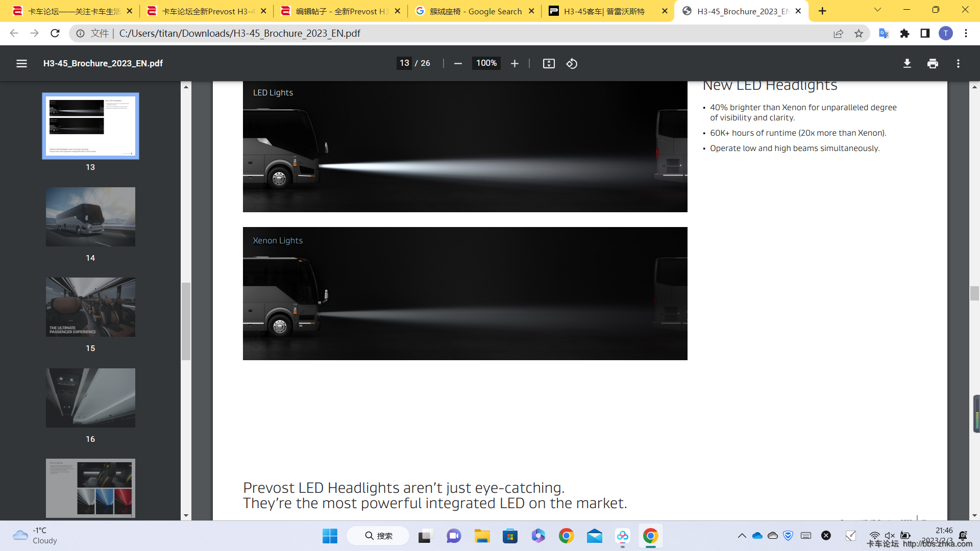Rotate the PDF counterclockwise
The image size is (980, 551).
tap(572, 63)
